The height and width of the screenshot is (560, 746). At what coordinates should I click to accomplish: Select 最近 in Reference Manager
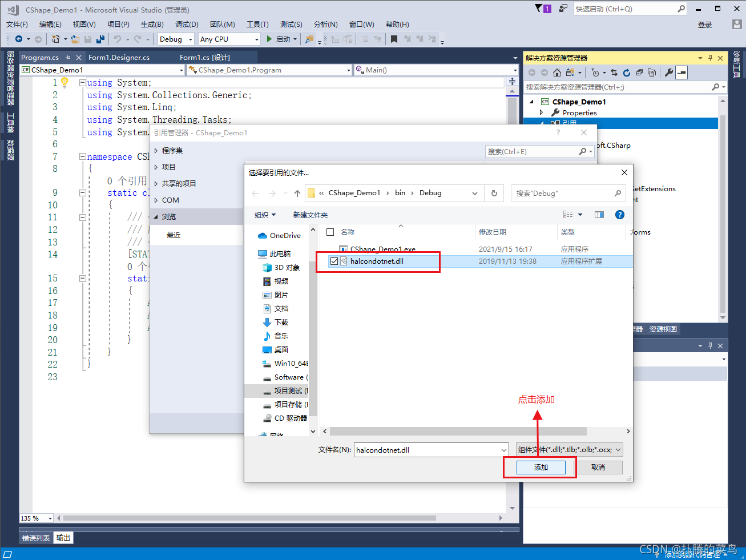tap(174, 235)
